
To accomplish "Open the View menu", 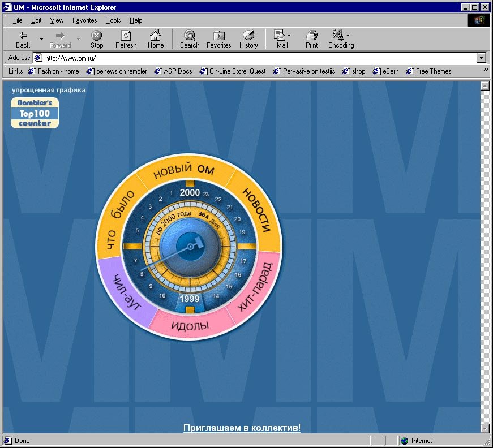I will point(57,20).
